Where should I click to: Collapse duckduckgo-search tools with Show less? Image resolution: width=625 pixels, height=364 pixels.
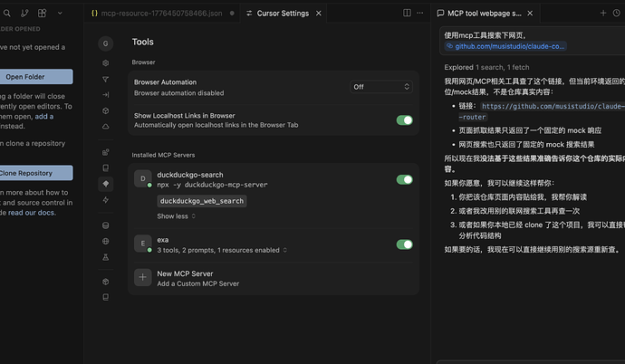[177, 216]
